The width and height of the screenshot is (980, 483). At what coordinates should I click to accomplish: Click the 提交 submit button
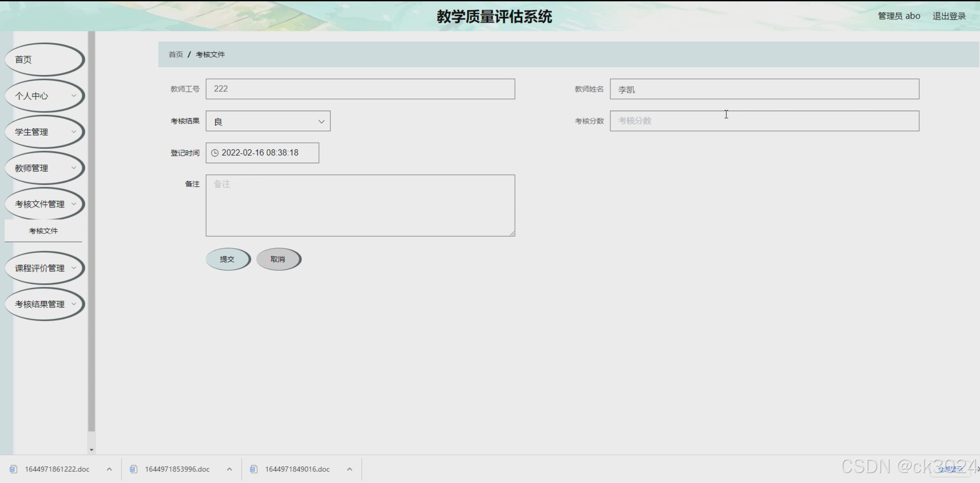[x=228, y=259]
